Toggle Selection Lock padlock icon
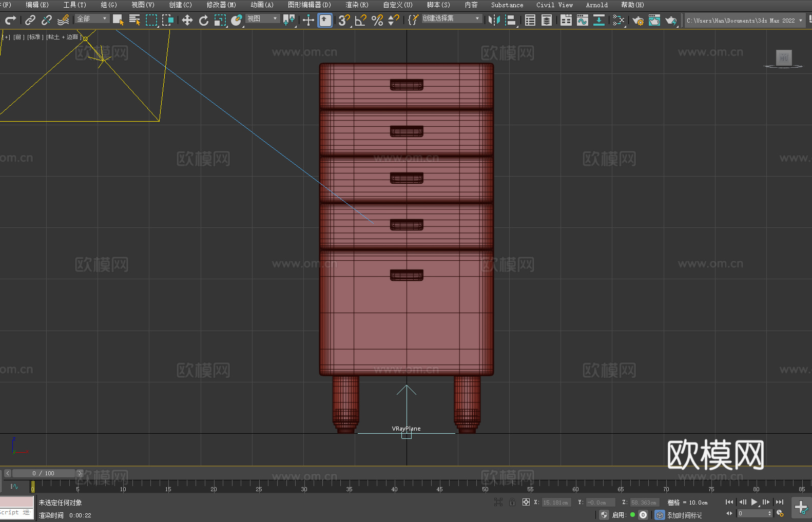Image resolution: width=812 pixels, height=522 pixels. pyautogui.click(x=512, y=502)
